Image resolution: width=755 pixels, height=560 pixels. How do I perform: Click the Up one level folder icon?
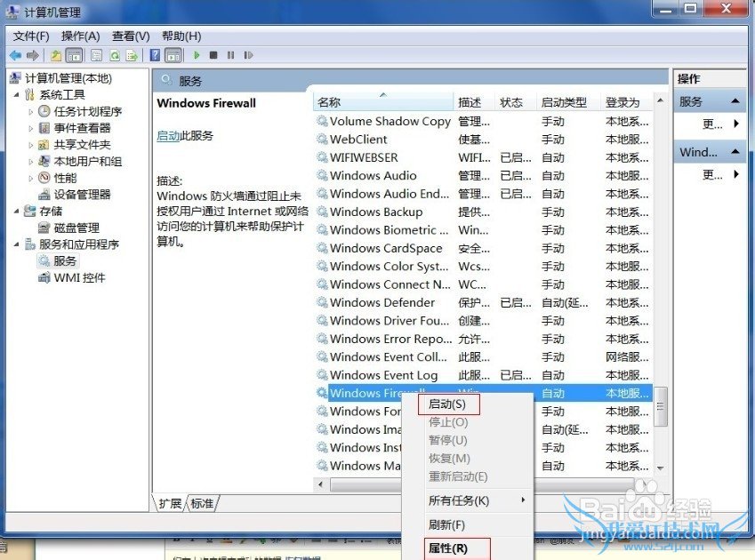point(56,55)
